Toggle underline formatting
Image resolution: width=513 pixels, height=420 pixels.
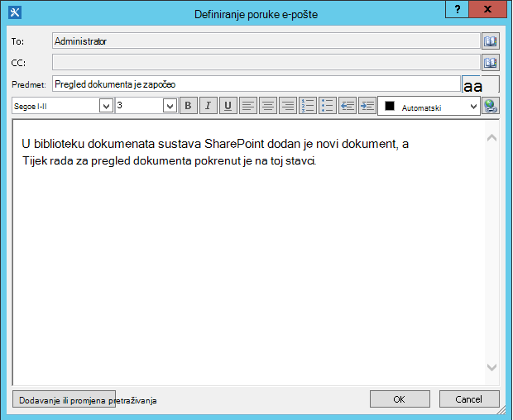tap(228, 106)
